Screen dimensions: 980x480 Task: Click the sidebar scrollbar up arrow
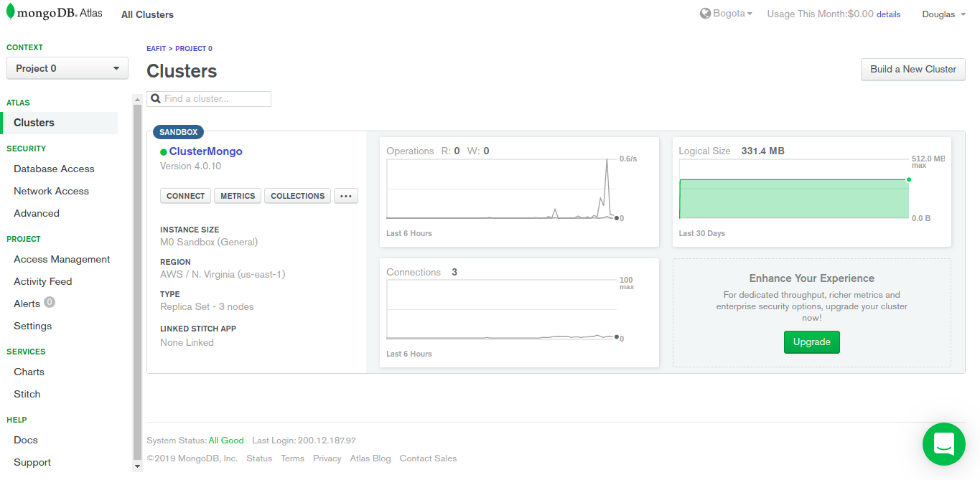click(x=137, y=98)
